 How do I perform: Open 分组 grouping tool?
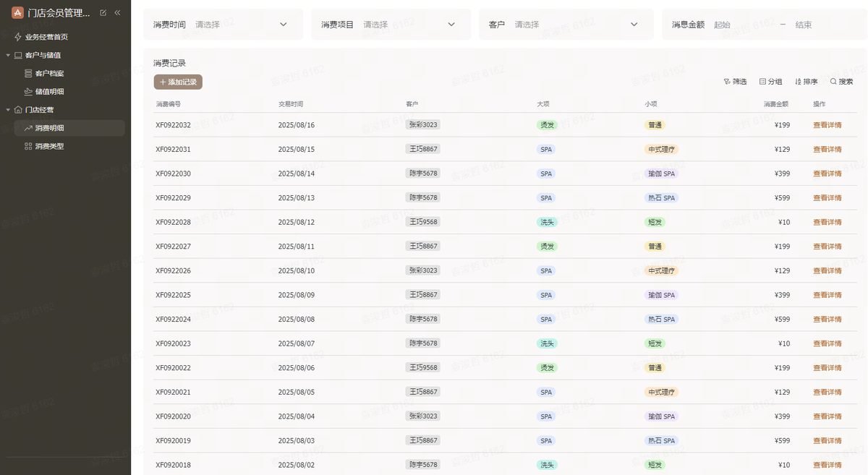(x=771, y=82)
